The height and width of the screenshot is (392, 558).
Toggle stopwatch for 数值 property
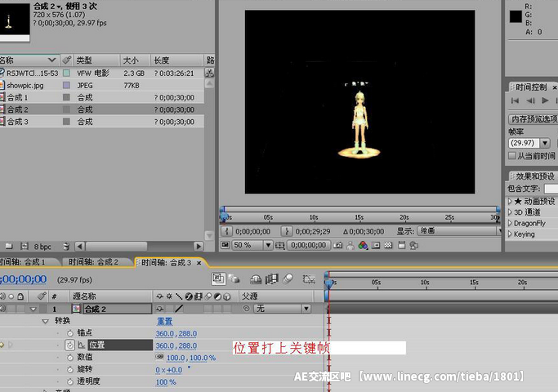click(x=70, y=358)
